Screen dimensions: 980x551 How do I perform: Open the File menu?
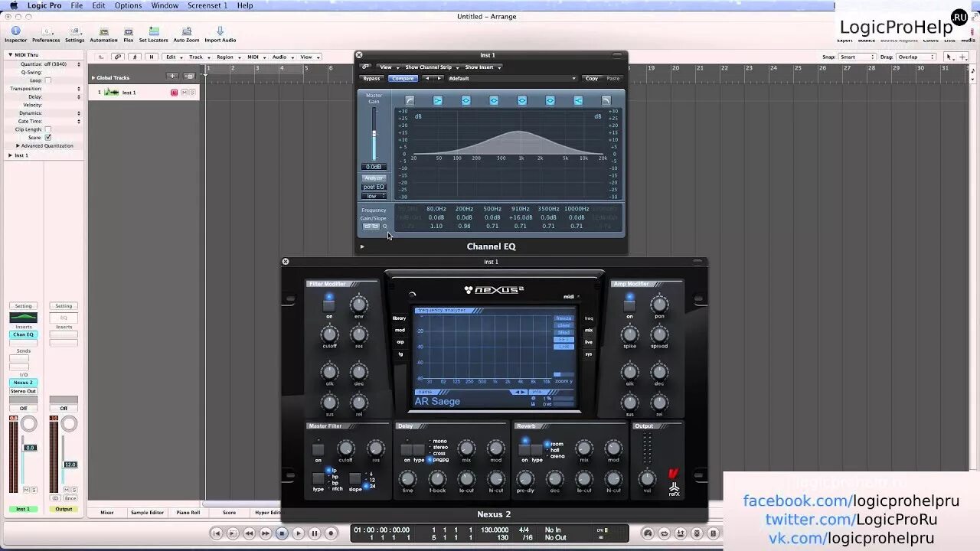77,5
